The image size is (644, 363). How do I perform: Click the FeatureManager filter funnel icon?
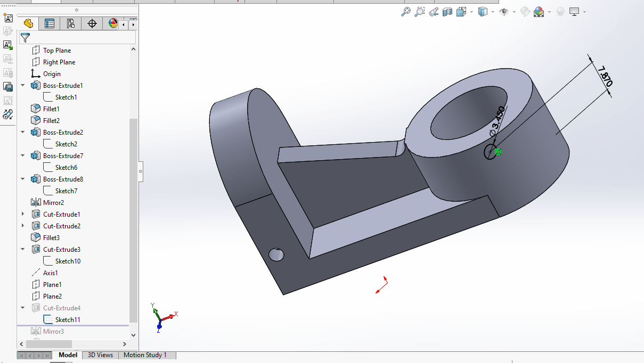click(25, 38)
